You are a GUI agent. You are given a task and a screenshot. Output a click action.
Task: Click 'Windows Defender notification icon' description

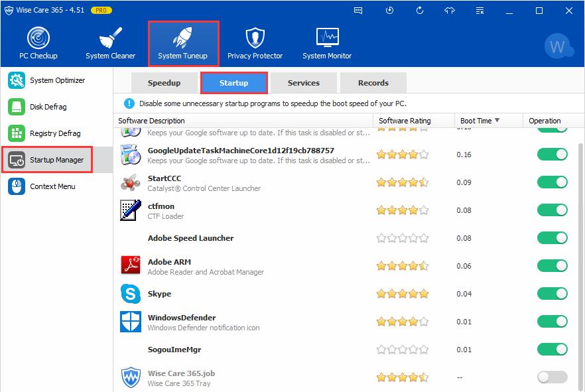(x=204, y=328)
